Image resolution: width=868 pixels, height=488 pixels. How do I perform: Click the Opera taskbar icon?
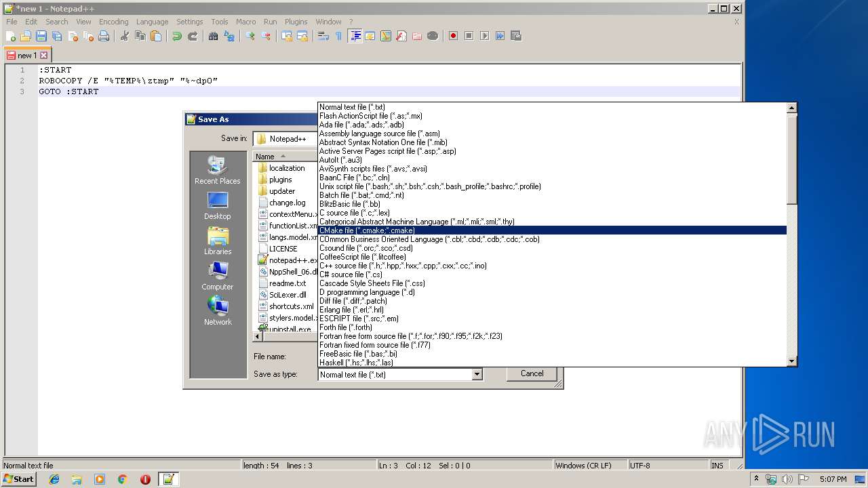[145, 479]
